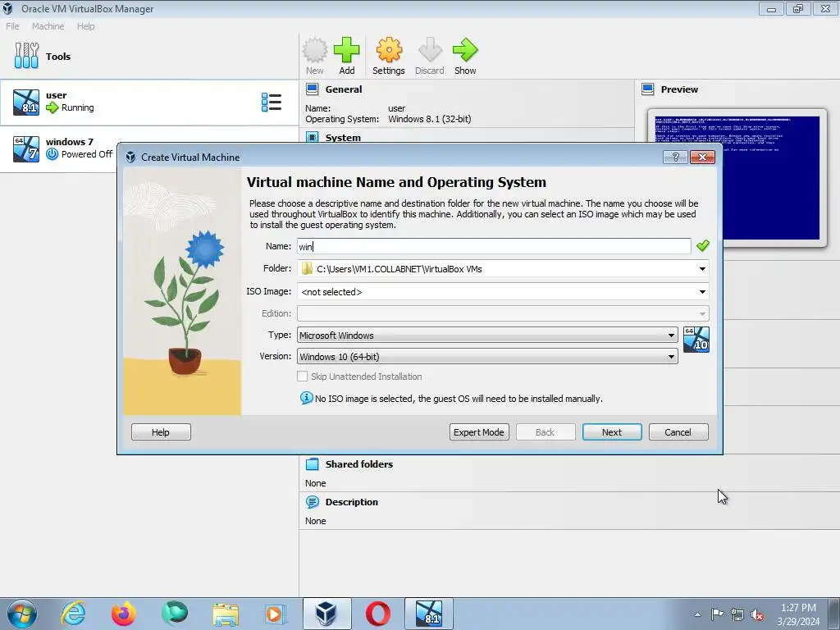Show hidden tray icons arrow

697,614
